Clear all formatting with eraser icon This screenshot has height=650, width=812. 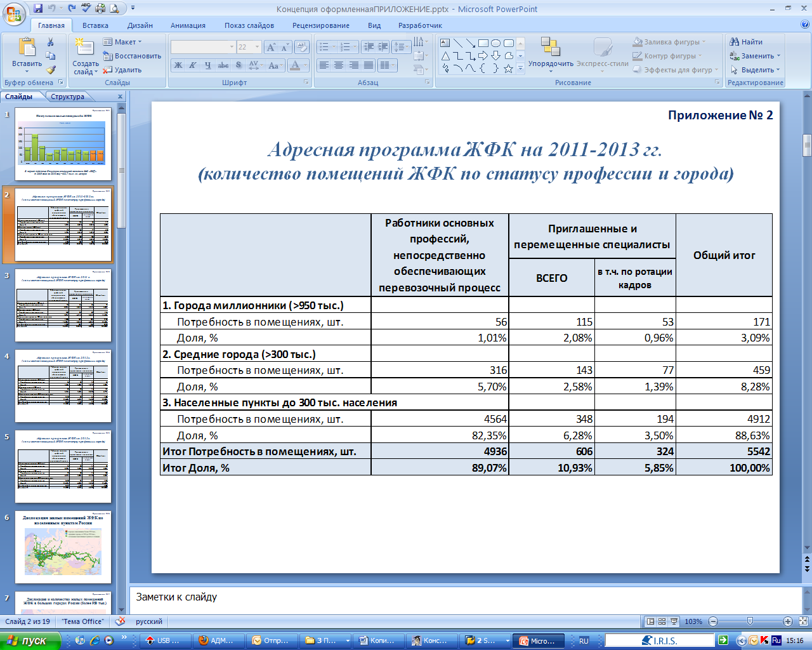[302, 47]
